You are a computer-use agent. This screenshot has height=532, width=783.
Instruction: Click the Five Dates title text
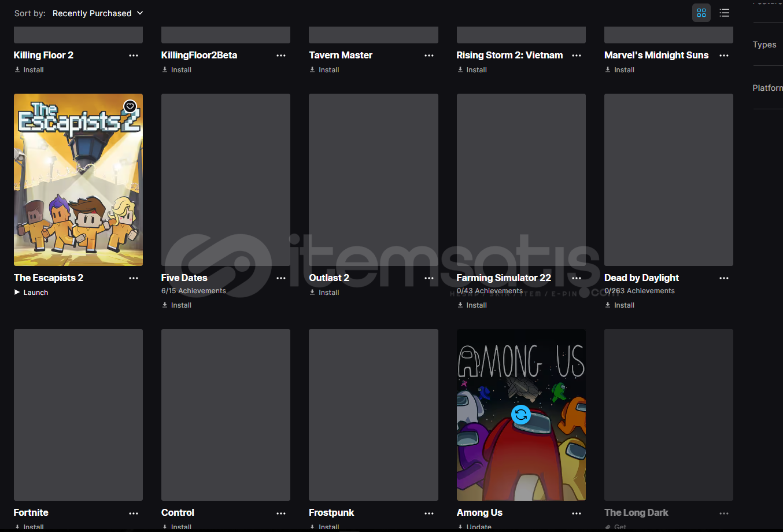(184, 278)
